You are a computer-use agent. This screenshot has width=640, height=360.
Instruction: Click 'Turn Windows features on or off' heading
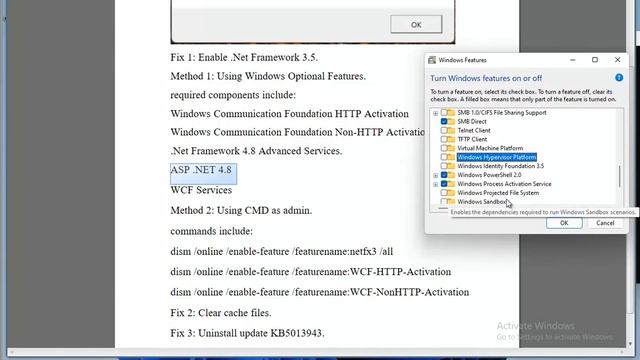point(486,78)
